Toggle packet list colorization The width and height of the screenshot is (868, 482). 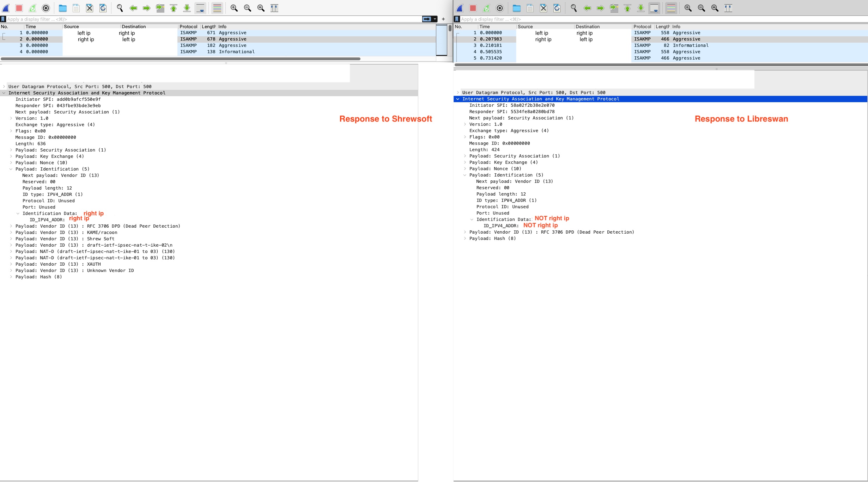[217, 8]
